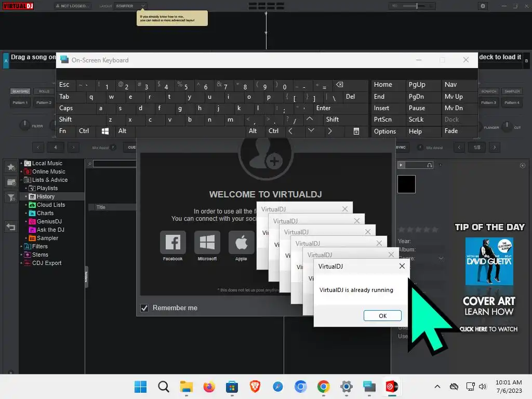Click the Charts folder
This screenshot has width=532, height=399.
(x=45, y=213)
